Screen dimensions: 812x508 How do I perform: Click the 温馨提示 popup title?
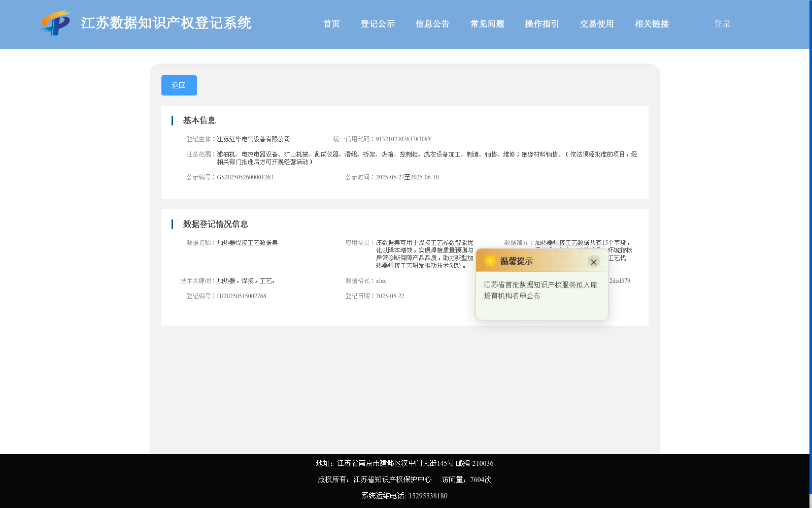pos(517,261)
